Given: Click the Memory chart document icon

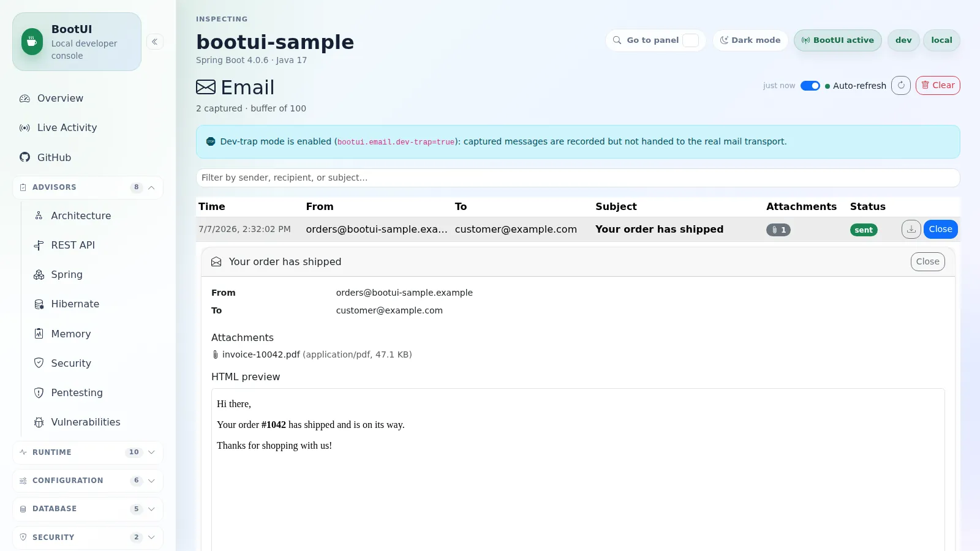Looking at the screenshot, I should 39,334.
